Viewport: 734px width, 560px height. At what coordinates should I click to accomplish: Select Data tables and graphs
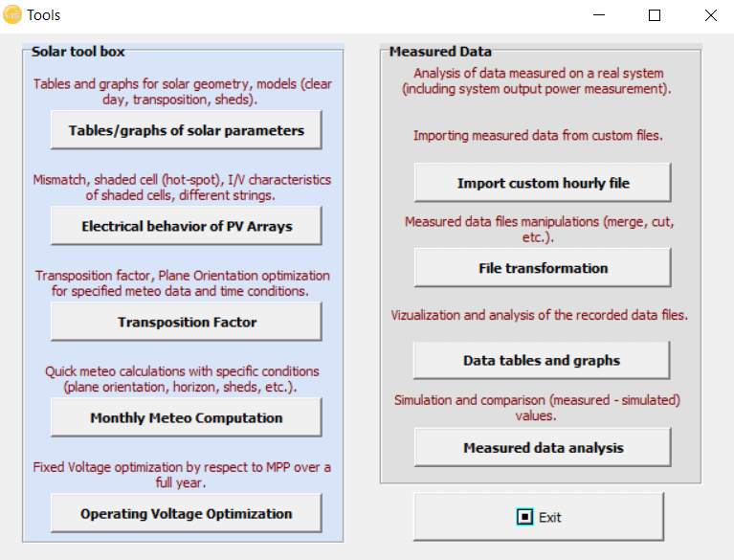pos(542,360)
